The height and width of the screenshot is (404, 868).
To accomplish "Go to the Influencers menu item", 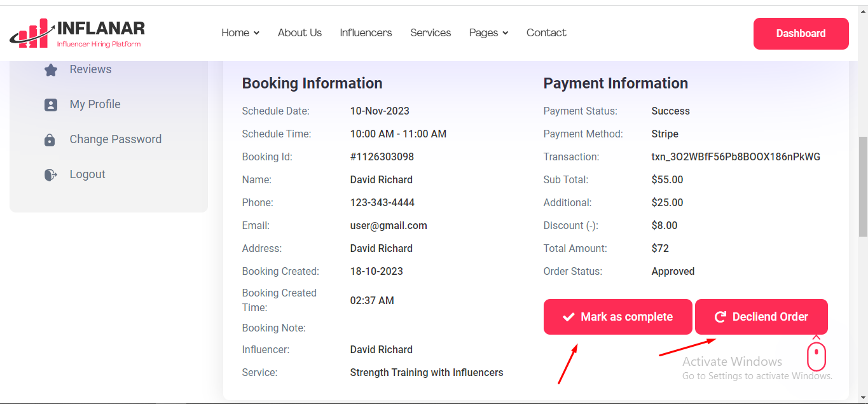I will pyautogui.click(x=366, y=32).
